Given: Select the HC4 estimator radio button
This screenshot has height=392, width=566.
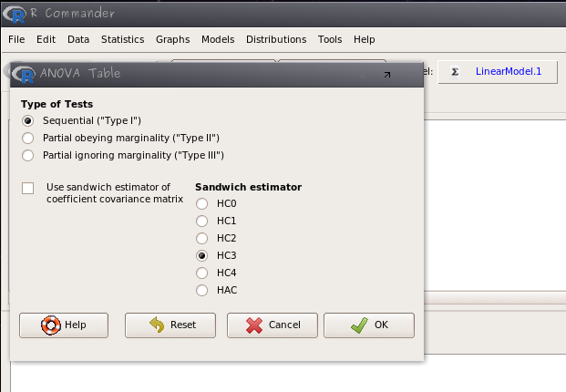Looking at the screenshot, I should tap(202, 273).
